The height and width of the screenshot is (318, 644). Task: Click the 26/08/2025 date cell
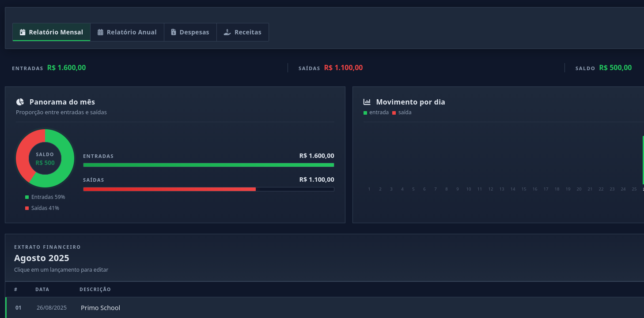pyautogui.click(x=52, y=308)
